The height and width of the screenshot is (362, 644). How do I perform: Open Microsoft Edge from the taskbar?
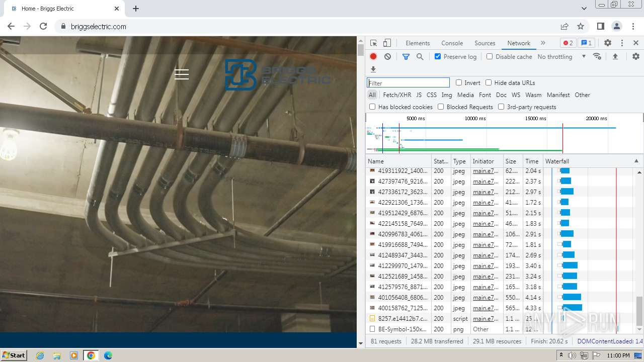(x=108, y=355)
